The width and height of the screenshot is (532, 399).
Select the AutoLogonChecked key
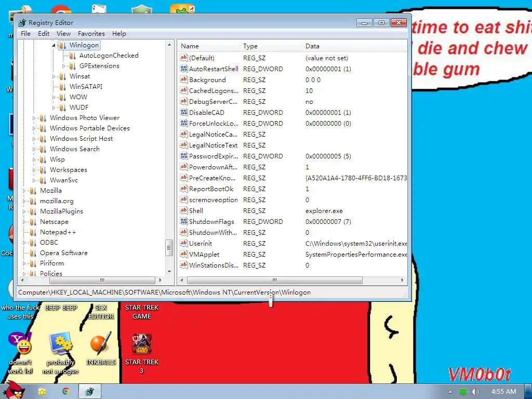[109, 56]
